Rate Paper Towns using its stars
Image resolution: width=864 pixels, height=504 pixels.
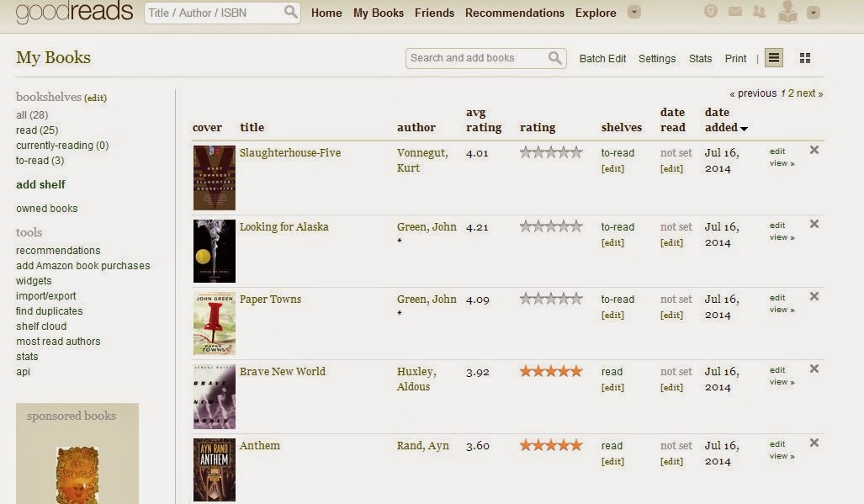tap(551, 299)
